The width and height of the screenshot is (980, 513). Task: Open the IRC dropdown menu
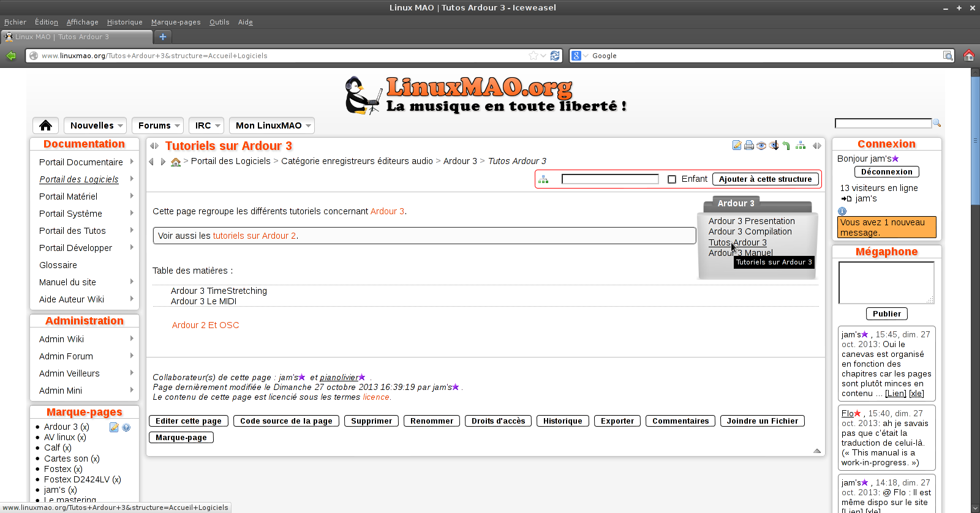coord(206,125)
